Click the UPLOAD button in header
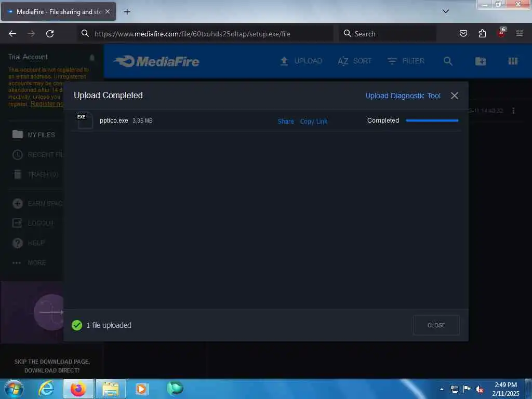Viewport: 532px width, 399px height. point(301,61)
